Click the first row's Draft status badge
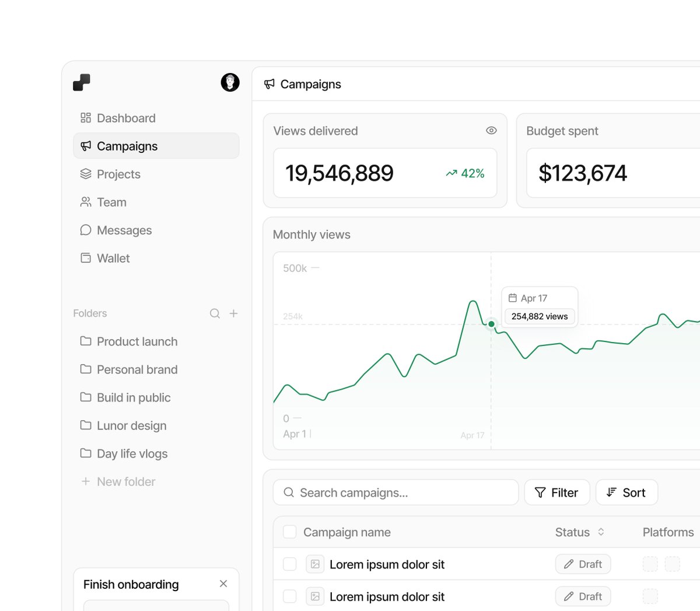The height and width of the screenshot is (611, 700). click(x=583, y=564)
